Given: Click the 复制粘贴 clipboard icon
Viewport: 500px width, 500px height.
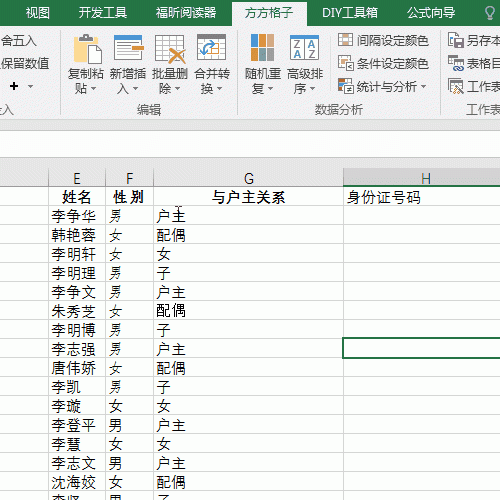Looking at the screenshot, I should pos(87,49).
